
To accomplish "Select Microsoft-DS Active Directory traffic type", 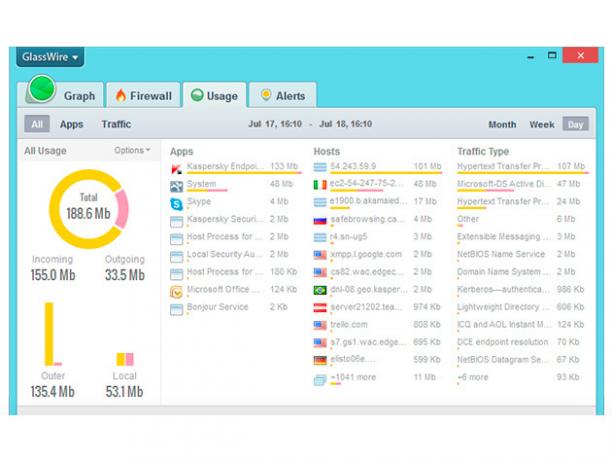I will coord(521,185).
